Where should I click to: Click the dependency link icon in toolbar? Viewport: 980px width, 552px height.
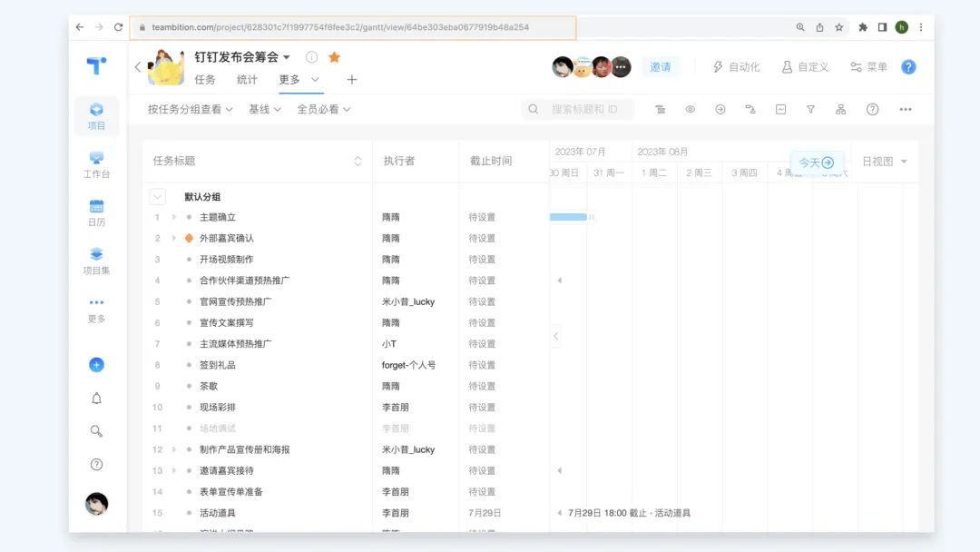pyautogui.click(x=750, y=109)
